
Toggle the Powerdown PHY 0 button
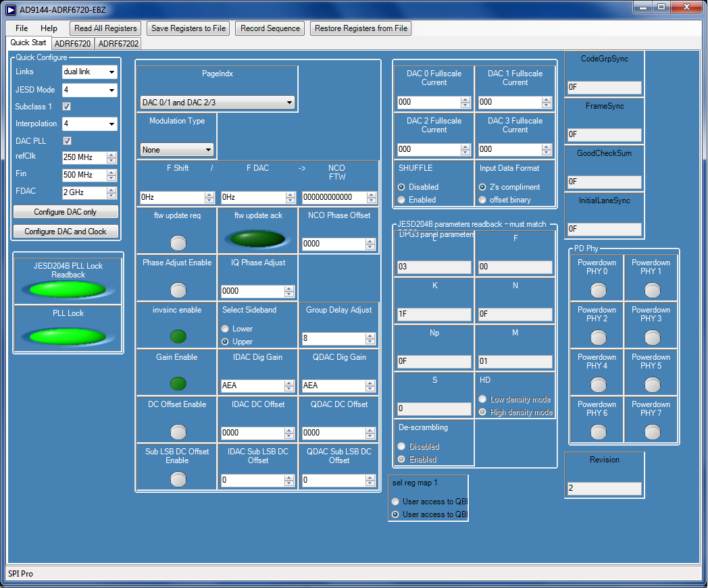point(599,290)
